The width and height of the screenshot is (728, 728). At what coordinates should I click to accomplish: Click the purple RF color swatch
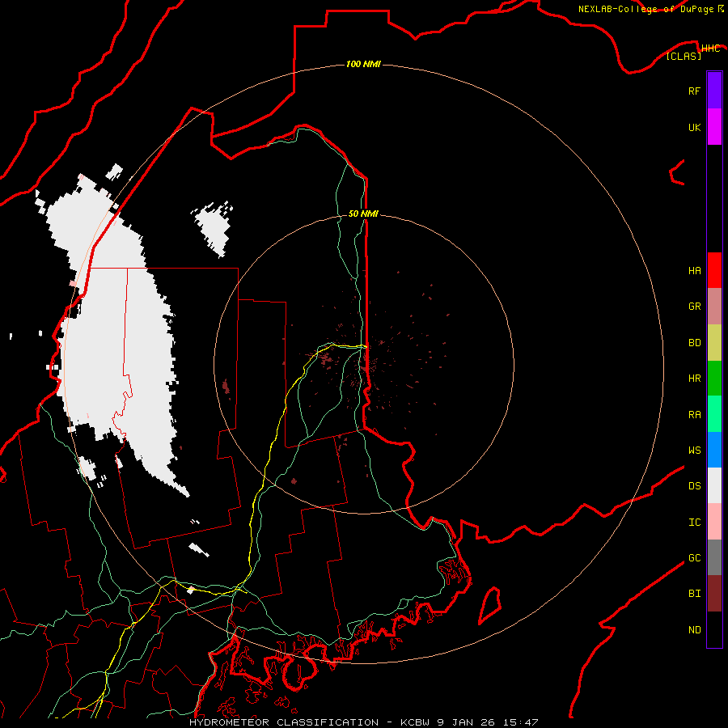coord(714,91)
